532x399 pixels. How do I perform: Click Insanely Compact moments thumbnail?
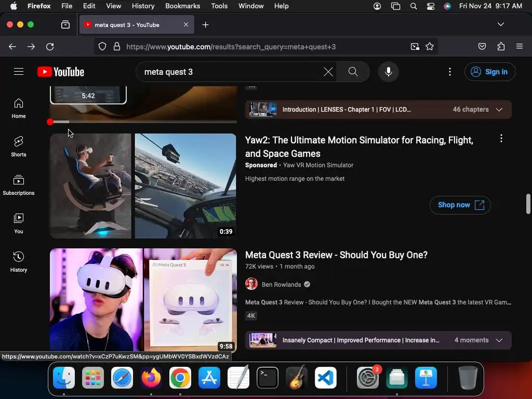pyautogui.click(x=262, y=340)
